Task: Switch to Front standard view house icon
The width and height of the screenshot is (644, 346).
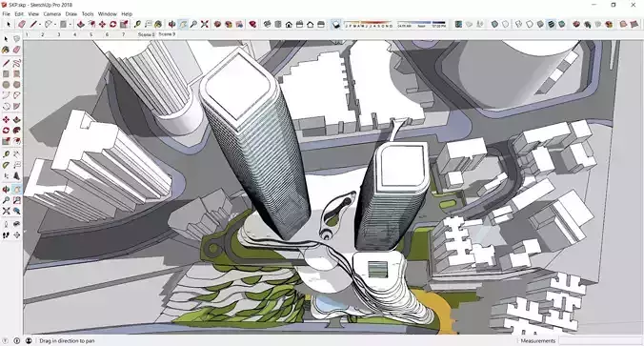Action: click(289, 24)
